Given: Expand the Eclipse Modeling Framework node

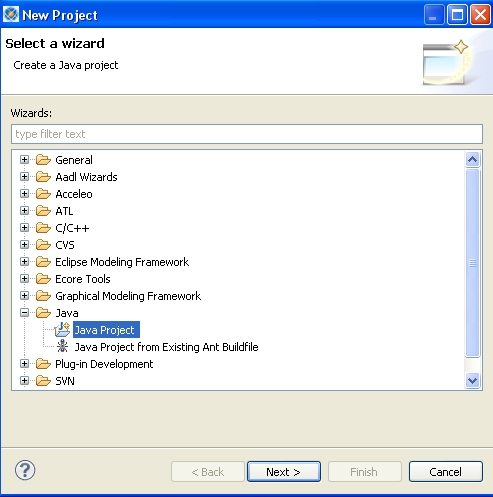Looking at the screenshot, I should (x=24, y=262).
